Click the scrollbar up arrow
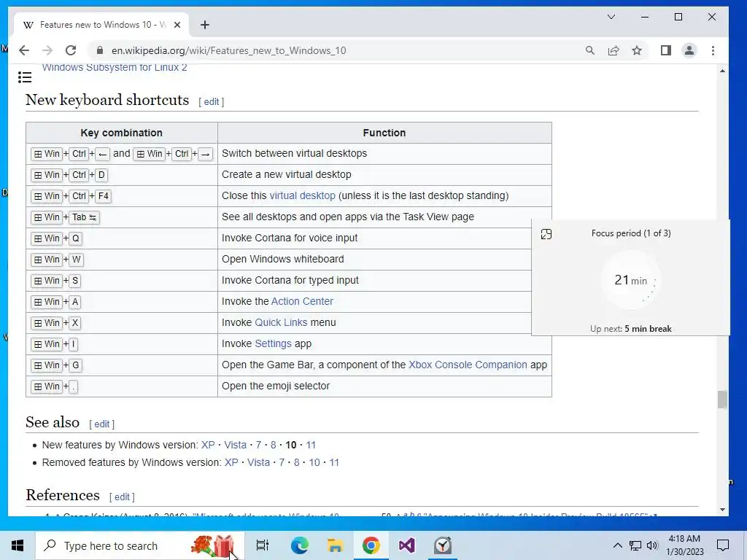 (722, 71)
